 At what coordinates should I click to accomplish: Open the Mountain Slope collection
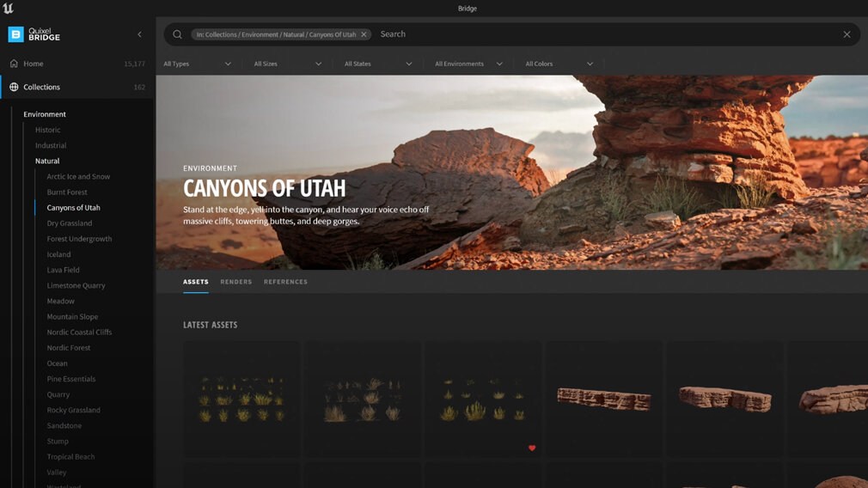pos(72,316)
